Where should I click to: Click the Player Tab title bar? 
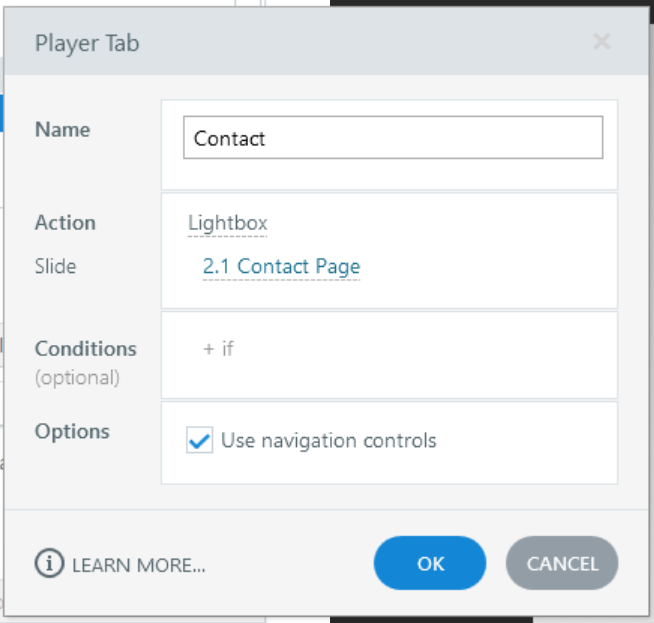pos(300,42)
